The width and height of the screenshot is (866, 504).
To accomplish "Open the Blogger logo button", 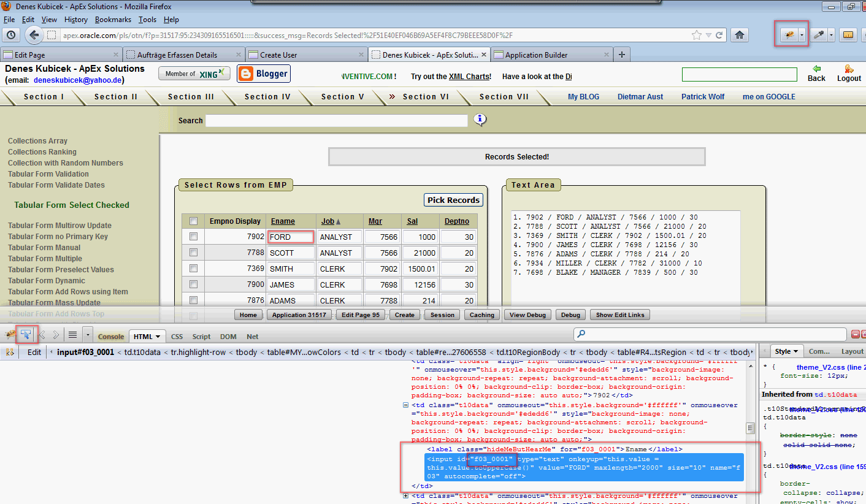I will pos(264,74).
